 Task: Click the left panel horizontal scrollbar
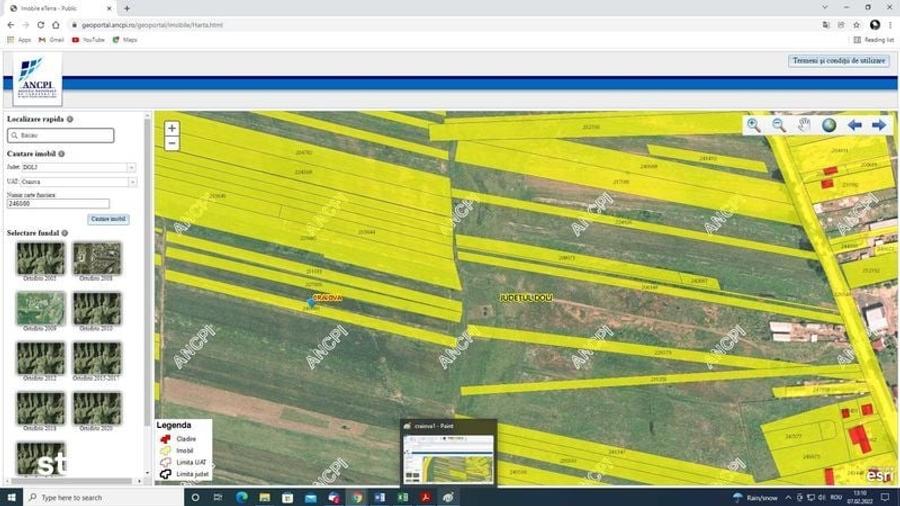(72, 481)
